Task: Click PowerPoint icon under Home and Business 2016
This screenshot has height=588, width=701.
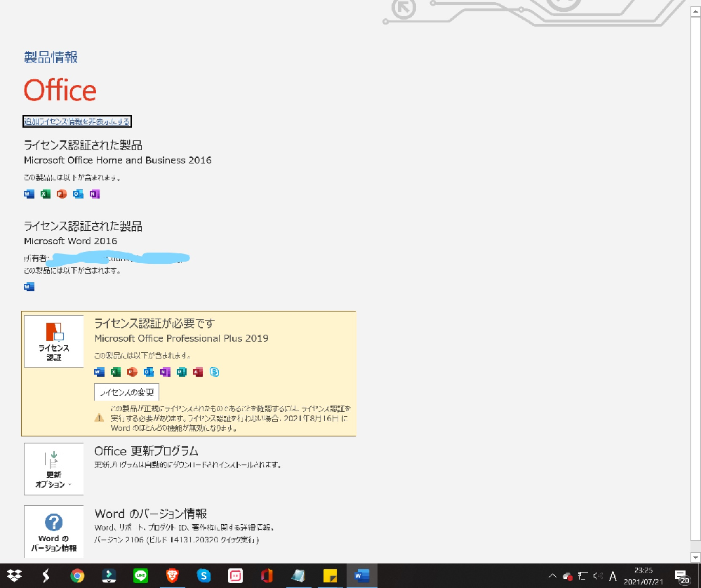Action: click(x=62, y=194)
